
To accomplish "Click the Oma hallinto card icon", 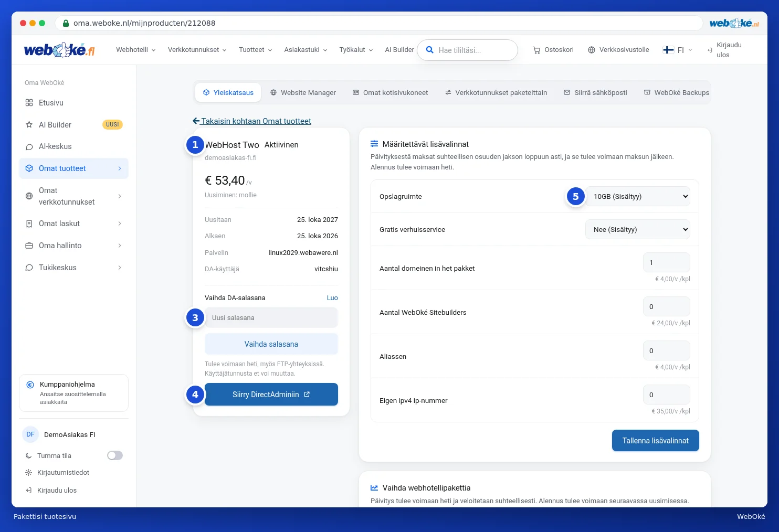I will point(29,246).
